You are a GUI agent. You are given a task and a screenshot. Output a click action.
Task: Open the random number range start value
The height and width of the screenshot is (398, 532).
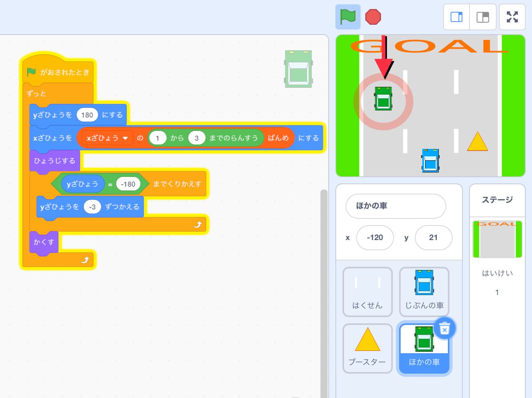tap(158, 138)
